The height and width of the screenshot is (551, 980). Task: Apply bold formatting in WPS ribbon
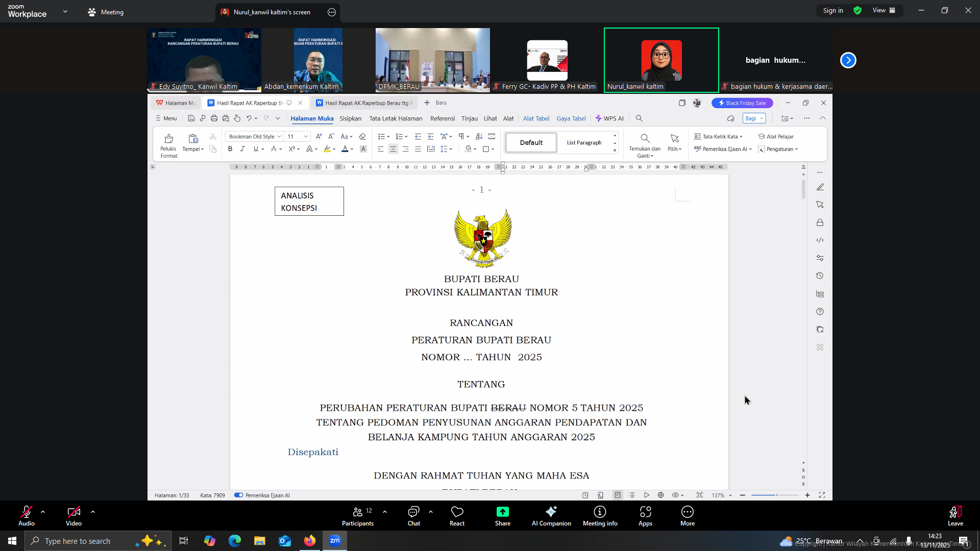point(230,149)
